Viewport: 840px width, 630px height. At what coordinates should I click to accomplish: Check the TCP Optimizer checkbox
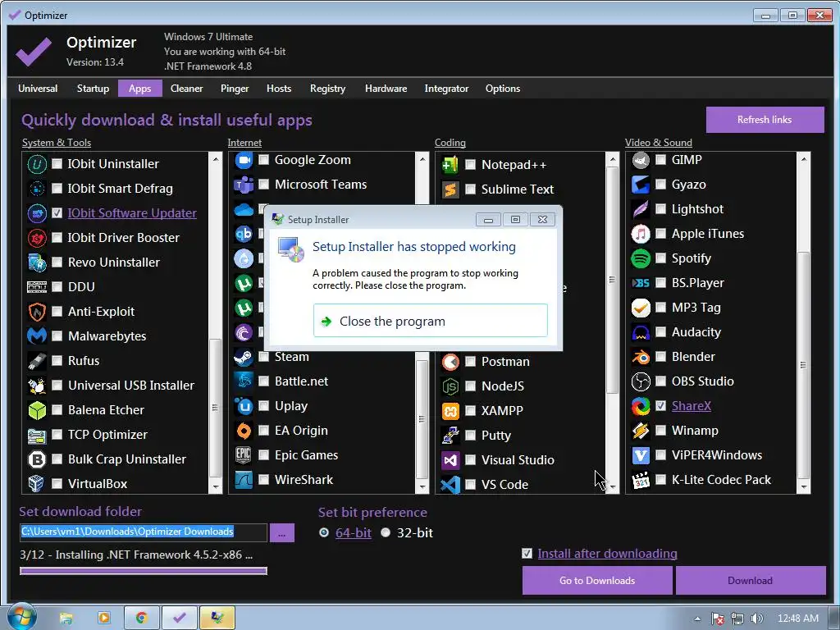(x=57, y=435)
